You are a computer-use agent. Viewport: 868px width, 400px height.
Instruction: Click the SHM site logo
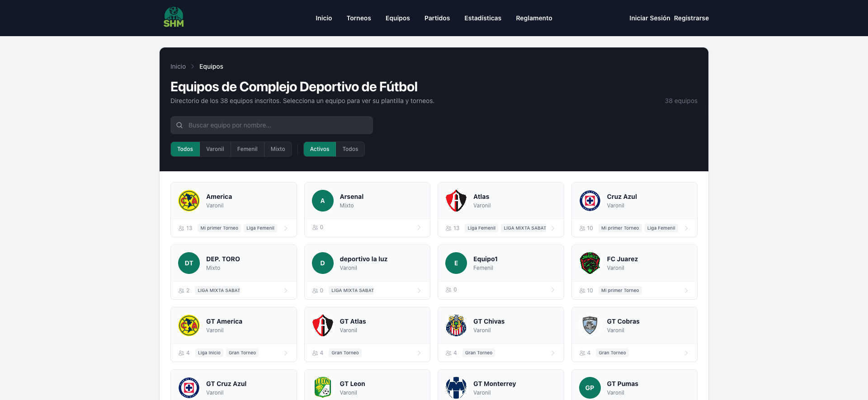tap(174, 18)
